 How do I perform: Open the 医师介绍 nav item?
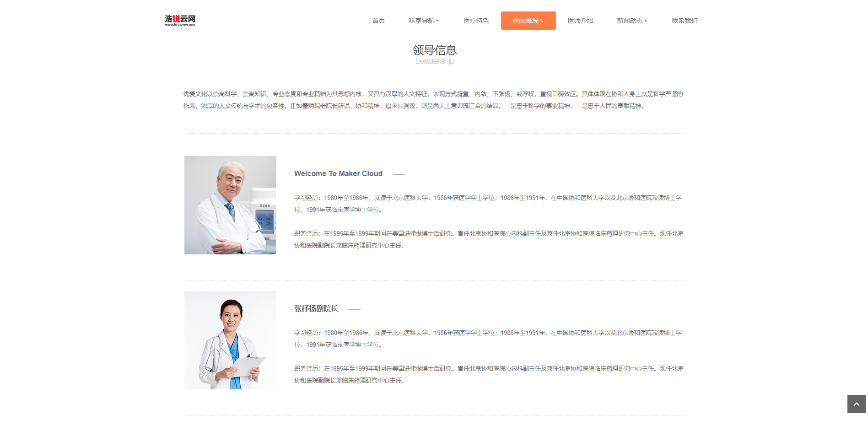[580, 21]
